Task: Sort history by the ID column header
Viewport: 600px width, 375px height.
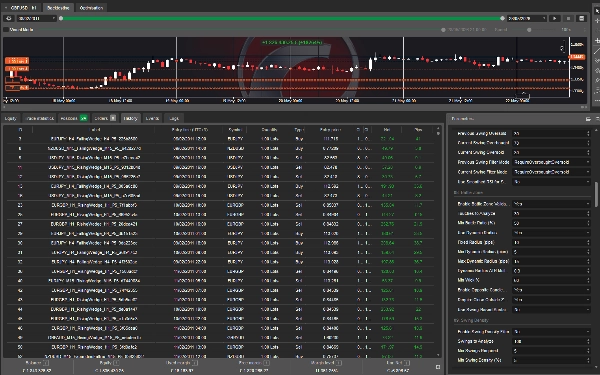Action: 20,130
